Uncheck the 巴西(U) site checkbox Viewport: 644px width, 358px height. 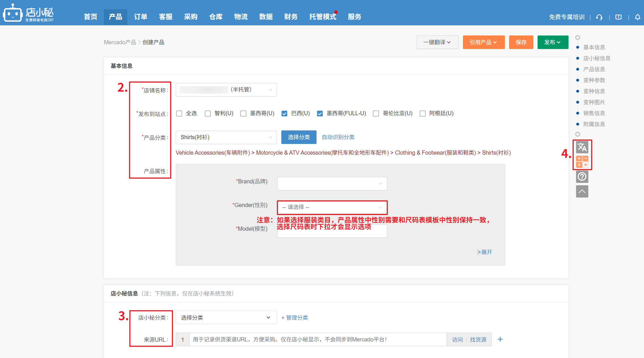[x=284, y=114]
